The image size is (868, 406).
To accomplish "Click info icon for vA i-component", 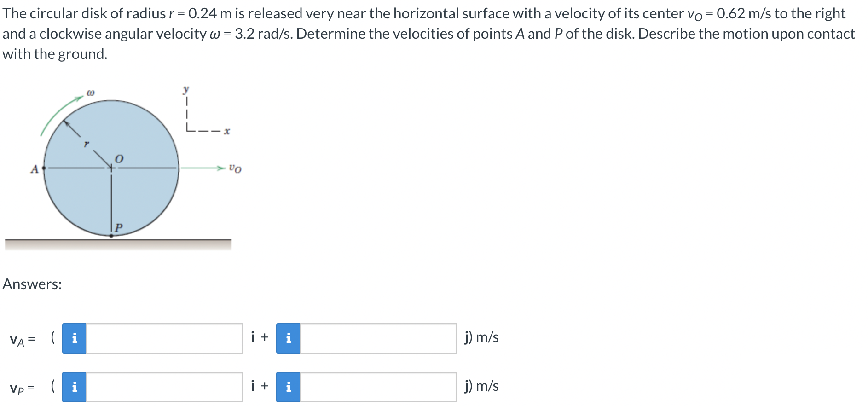I will point(74,338).
